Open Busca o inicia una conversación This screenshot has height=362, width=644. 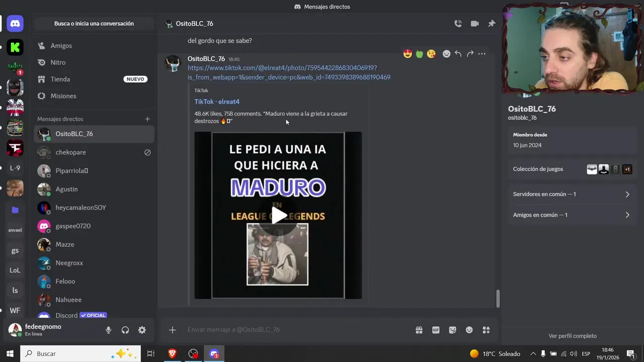[x=94, y=24]
